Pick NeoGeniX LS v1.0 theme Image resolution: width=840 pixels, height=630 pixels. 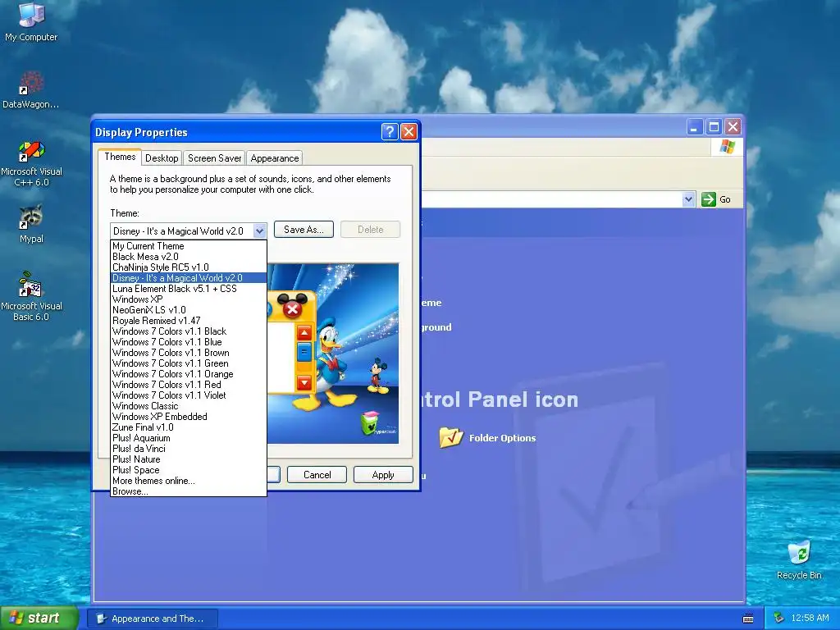pos(189,310)
